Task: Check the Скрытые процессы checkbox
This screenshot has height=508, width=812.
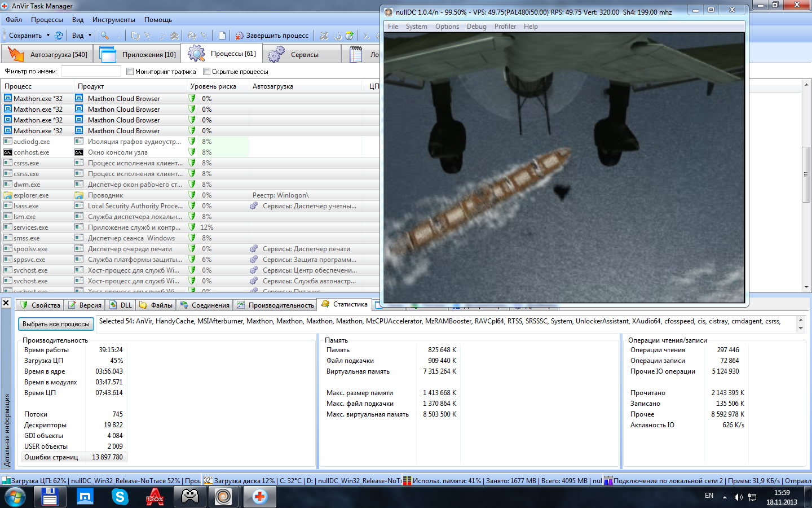Action: click(x=207, y=72)
